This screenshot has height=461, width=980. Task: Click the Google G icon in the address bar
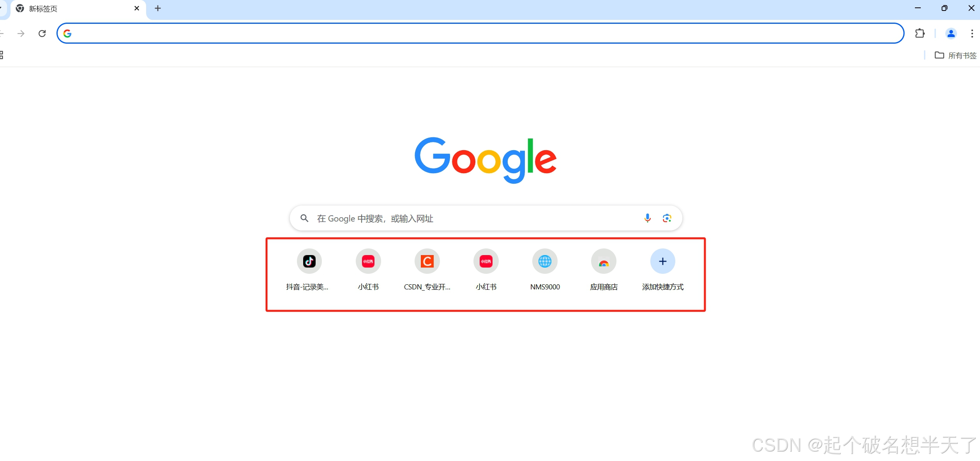67,34
